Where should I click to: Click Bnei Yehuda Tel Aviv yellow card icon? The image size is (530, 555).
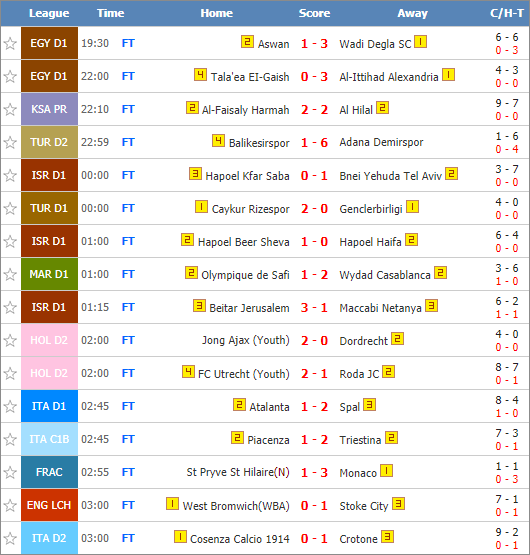coord(451,173)
